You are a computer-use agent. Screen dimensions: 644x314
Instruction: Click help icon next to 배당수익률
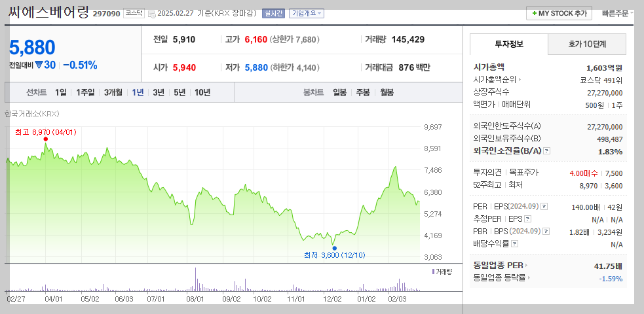tap(515, 243)
